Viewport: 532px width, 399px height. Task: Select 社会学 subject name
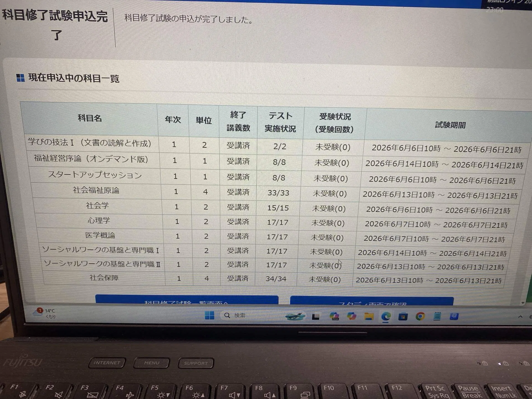click(97, 205)
